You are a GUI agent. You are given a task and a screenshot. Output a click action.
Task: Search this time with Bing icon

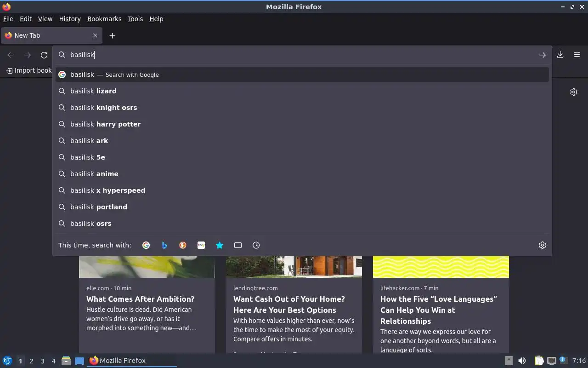tap(164, 245)
